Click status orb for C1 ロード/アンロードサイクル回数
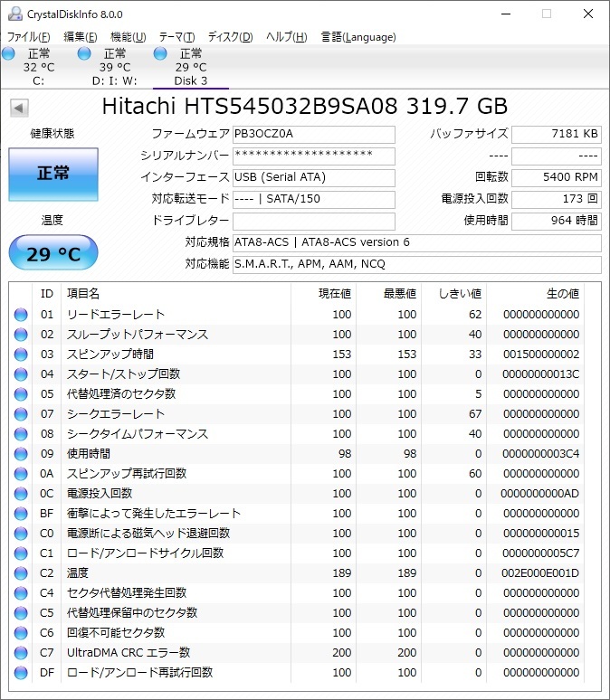The width and height of the screenshot is (610, 700). [21, 553]
